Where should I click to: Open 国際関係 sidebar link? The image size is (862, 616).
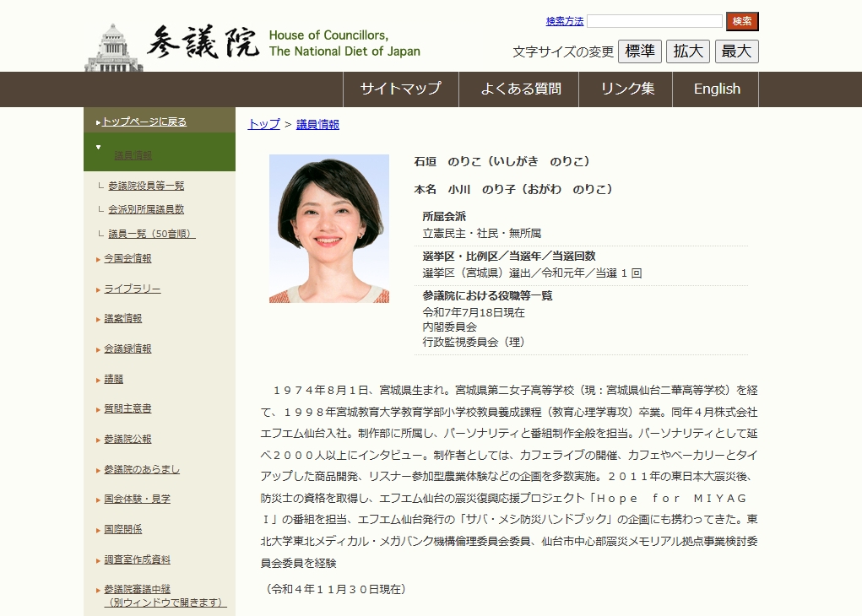(x=123, y=529)
